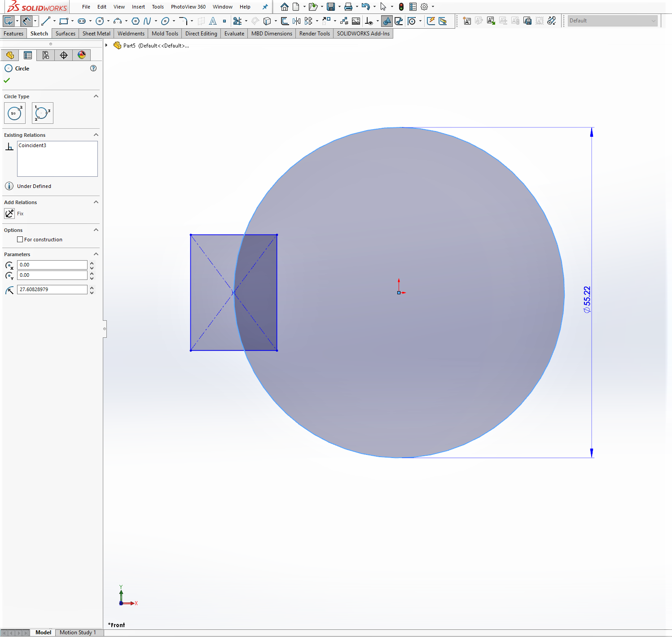Open the Default configuration dropdown

pos(612,21)
